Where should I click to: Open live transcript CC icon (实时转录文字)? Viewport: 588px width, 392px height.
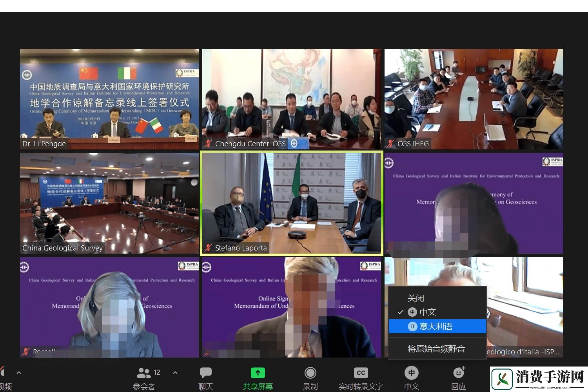pyautogui.click(x=361, y=373)
